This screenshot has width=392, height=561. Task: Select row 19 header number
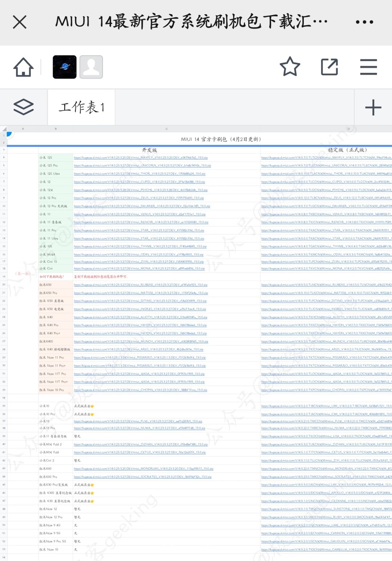point(4,276)
